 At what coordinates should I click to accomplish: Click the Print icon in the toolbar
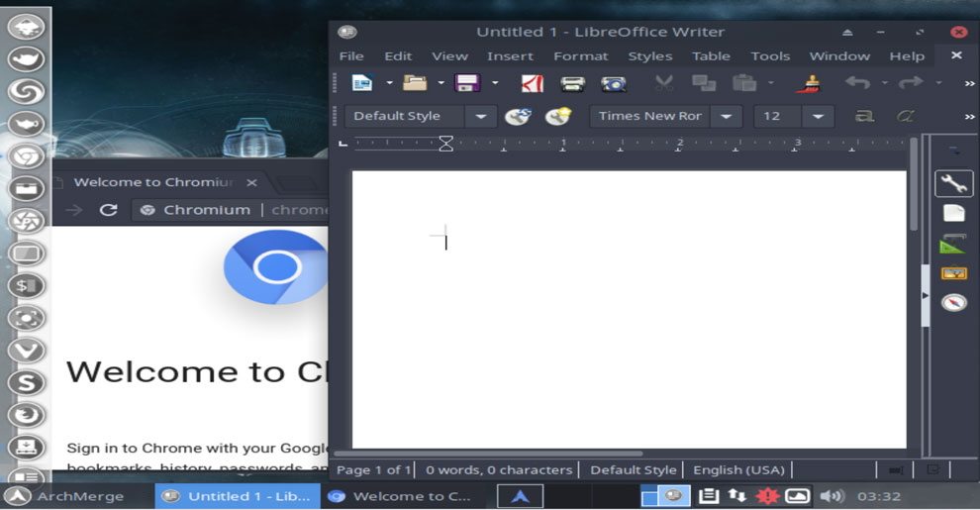pyautogui.click(x=572, y=84)
